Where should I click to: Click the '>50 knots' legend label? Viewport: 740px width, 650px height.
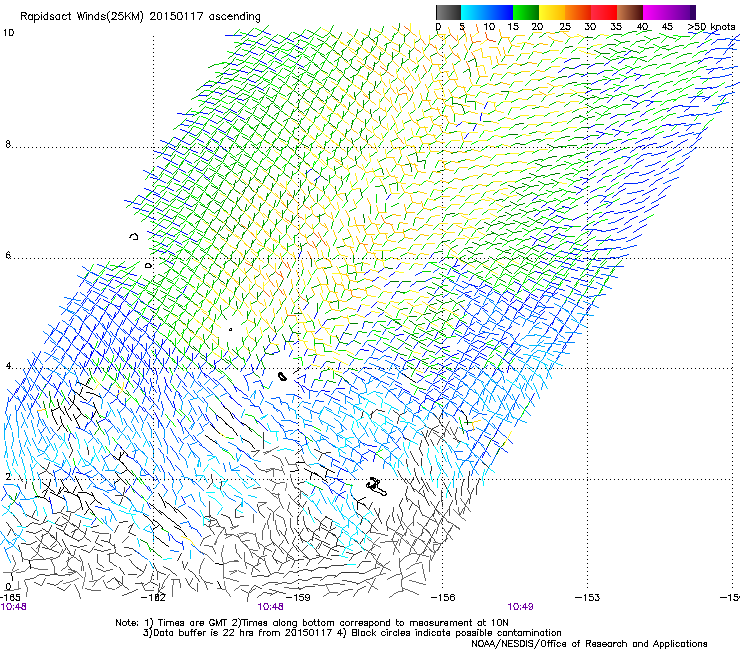(711, 27)
